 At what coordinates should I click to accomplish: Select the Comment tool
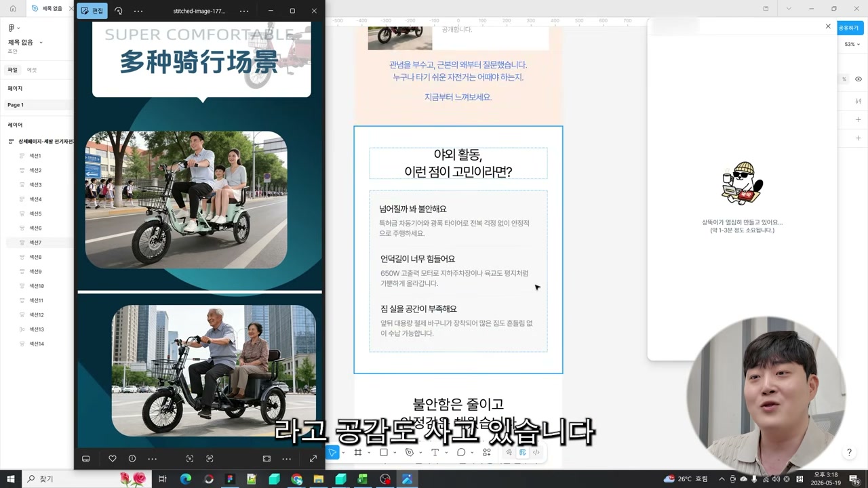(x=461, y=452)
